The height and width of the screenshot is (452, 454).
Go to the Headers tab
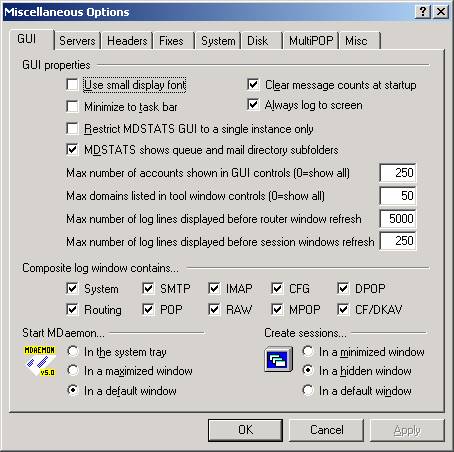(127, 41)
